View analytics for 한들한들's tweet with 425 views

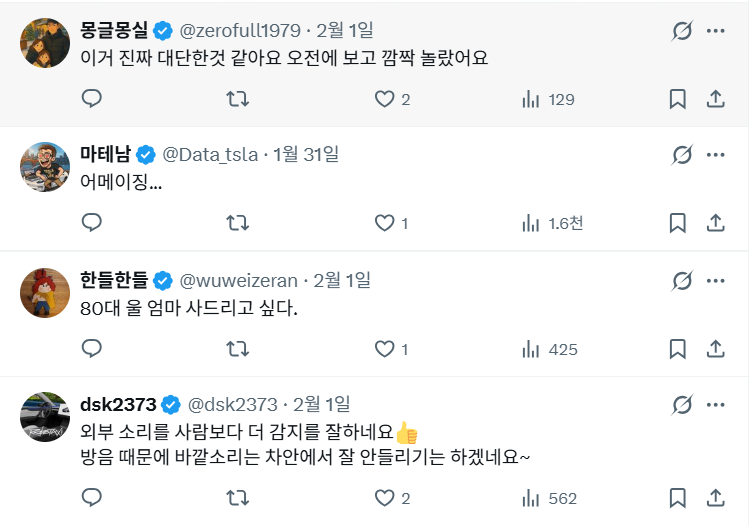[549, 349]
